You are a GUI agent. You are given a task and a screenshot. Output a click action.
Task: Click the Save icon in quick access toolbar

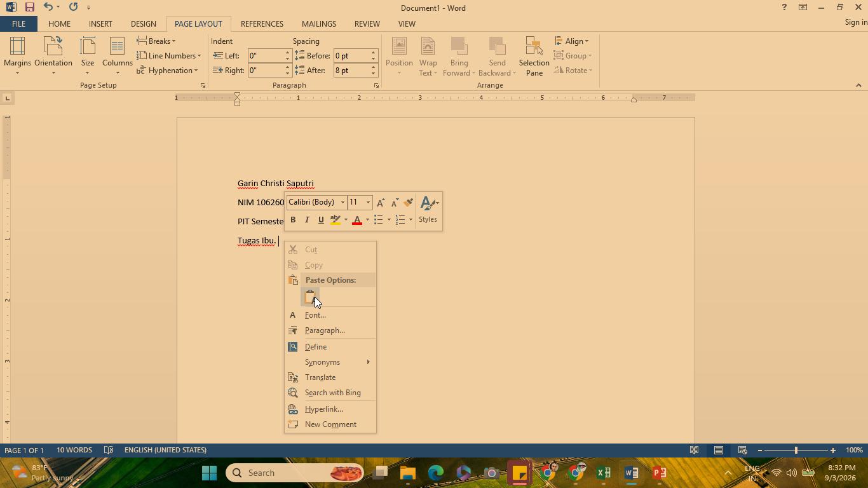[x=29, y=8]
